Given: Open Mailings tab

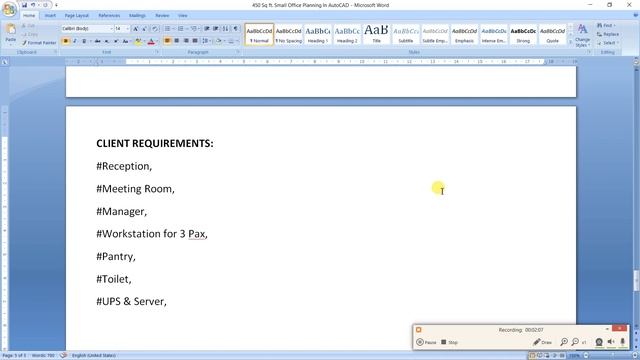Looking at the screenshot, I should pos(137,16).
